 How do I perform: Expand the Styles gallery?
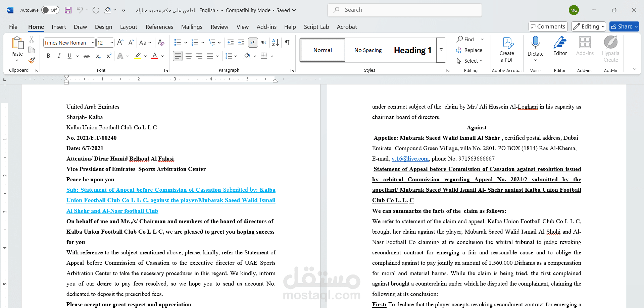tap(441, 50)
